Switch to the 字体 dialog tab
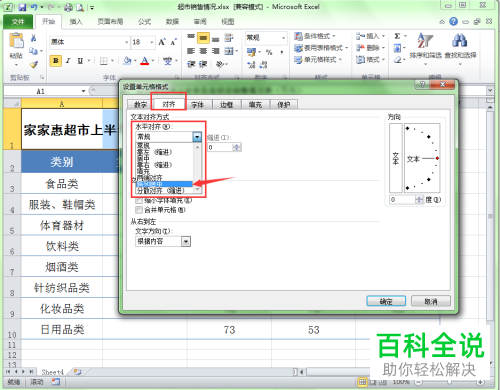 (x=197, y=105)
